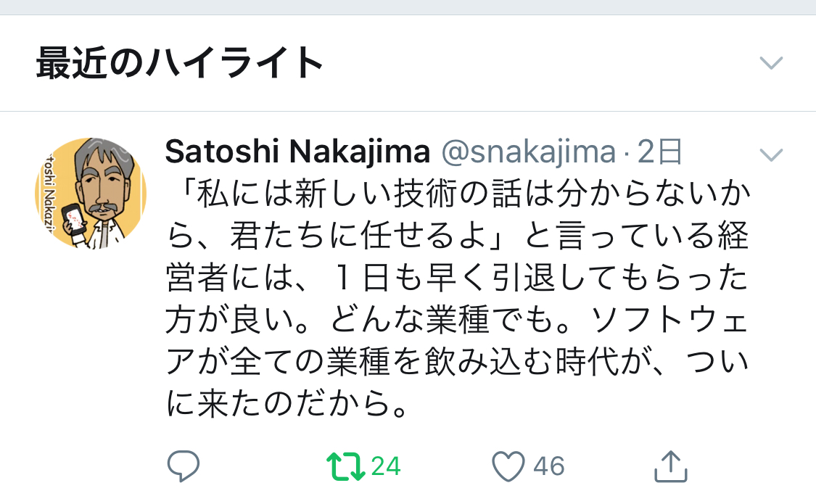
Task: Tap the phone illustration in the avatar
Action: coord(73,223)
